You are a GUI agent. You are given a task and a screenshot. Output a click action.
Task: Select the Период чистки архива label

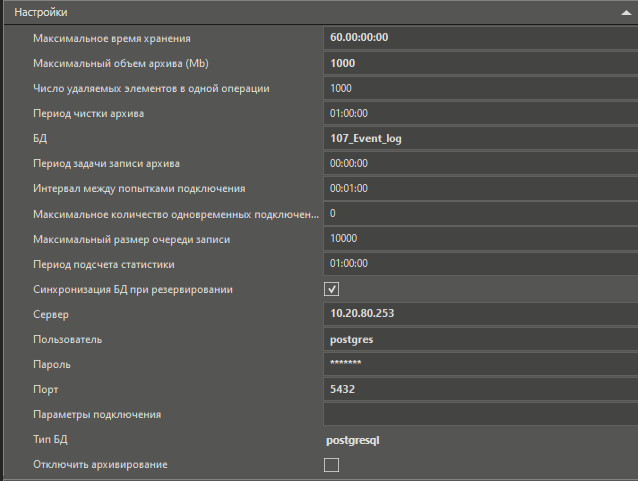(89, 114)
